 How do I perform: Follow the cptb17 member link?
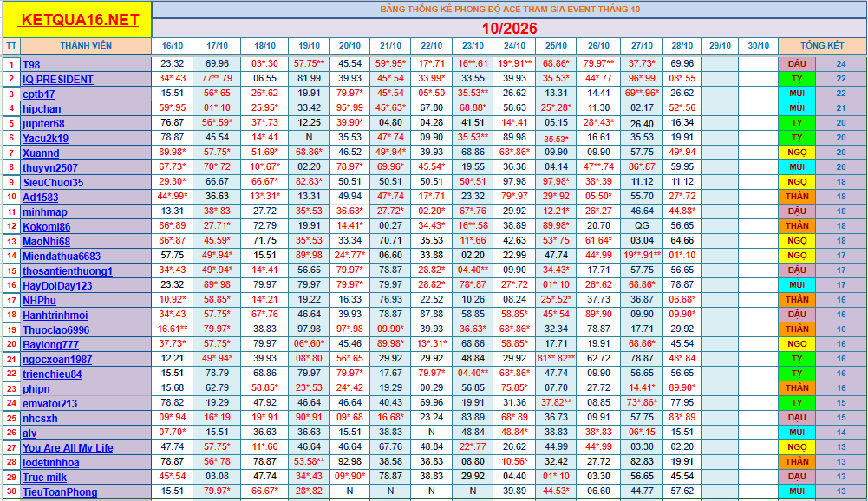point(38,94)
